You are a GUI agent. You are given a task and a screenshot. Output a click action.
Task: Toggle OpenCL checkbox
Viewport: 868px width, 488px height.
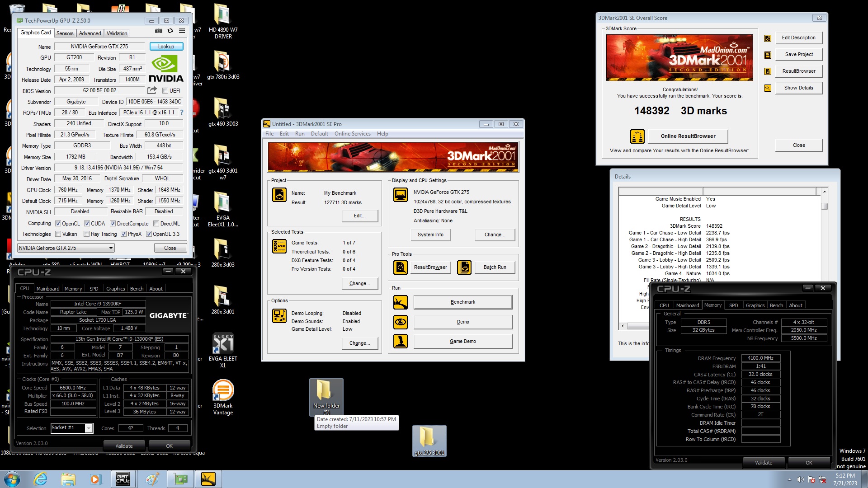pyautogui.click(x=58, y=224)
